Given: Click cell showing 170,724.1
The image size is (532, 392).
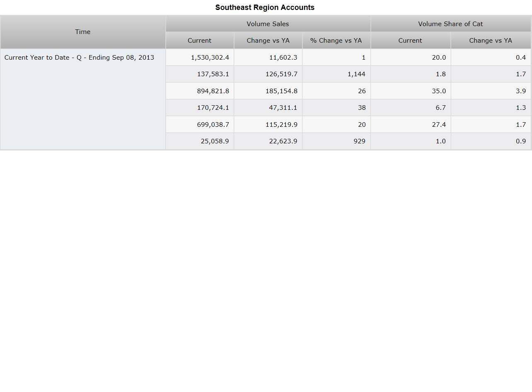Looking at the screenshot, I should point(200,108).
